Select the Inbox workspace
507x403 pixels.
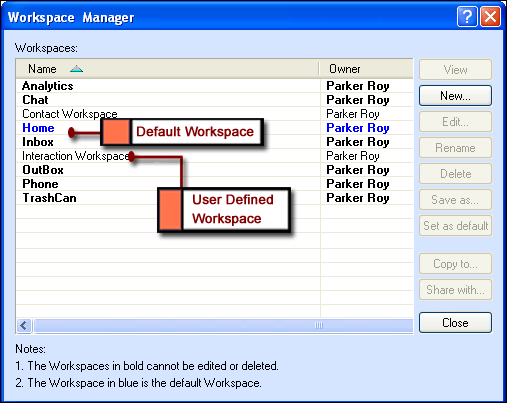(38, 142)
